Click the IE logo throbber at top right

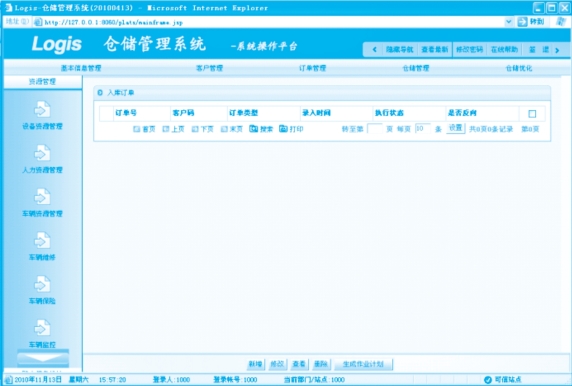561,22
